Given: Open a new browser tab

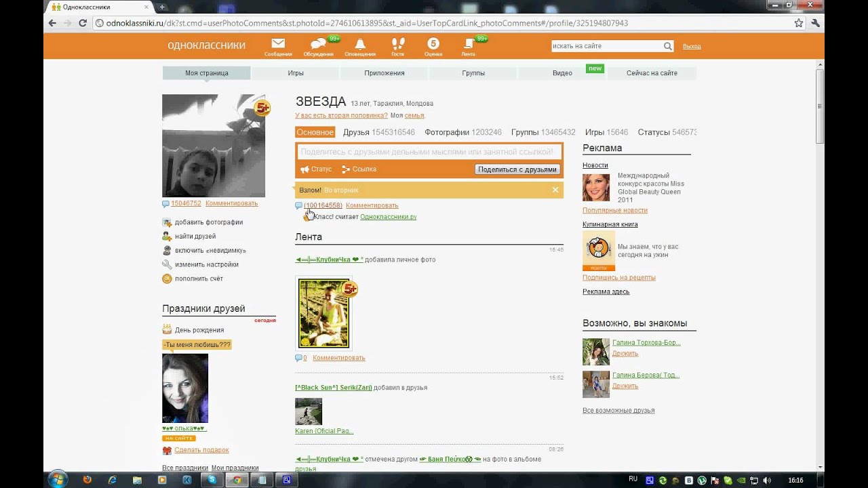Looking at the screenshot, I should 162,7.
